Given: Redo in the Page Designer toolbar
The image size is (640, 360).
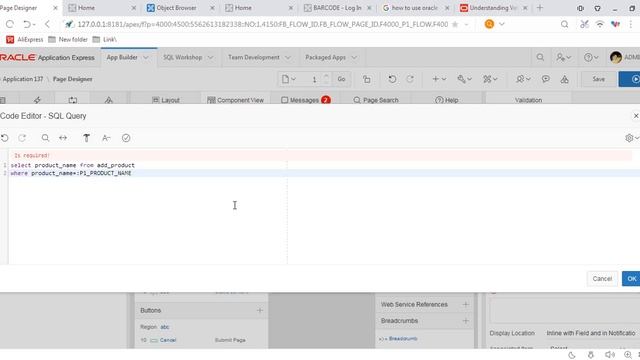Looking at the screenshot, I should (410, 79).
